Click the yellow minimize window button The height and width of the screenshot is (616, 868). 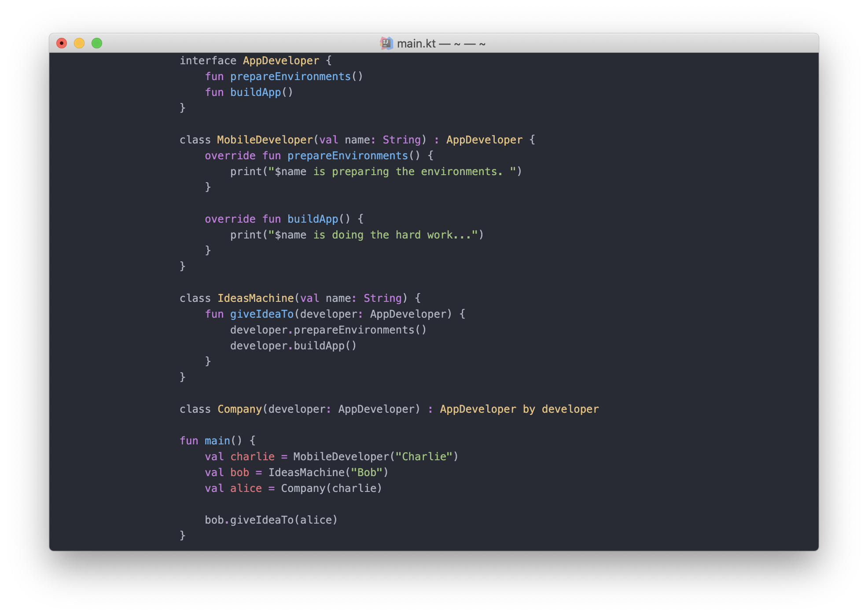[79, 43]
